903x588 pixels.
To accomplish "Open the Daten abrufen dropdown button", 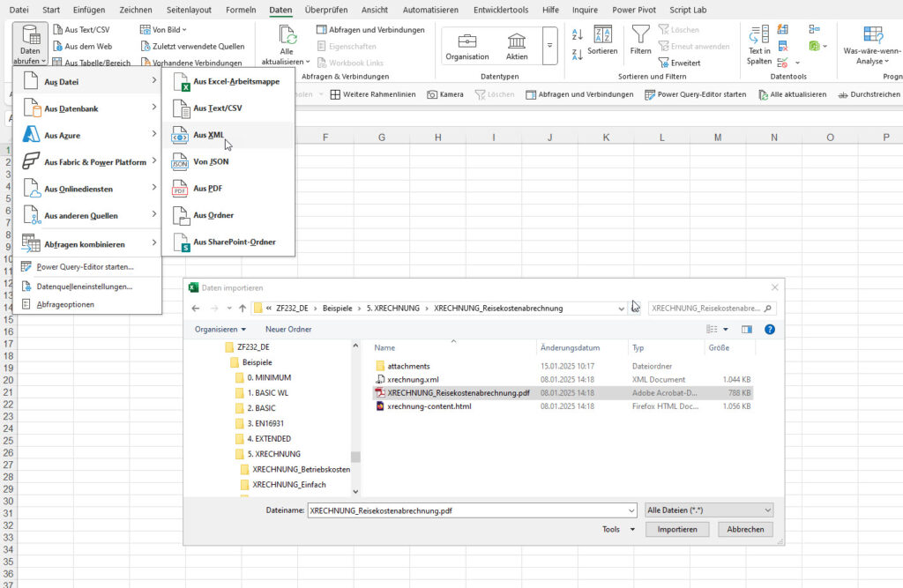I will (30, 45).
